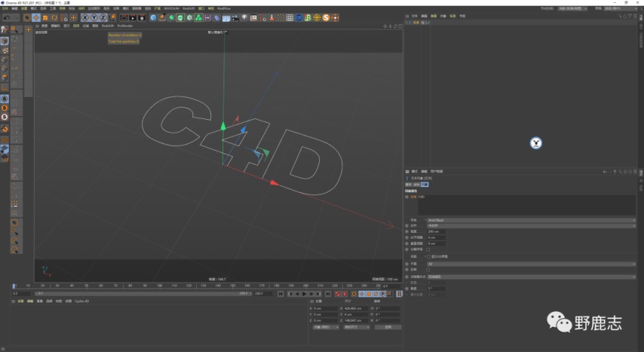644x352 pixels.
Task: Open the INSYDIUM menu
Action: tap(171, 8)
